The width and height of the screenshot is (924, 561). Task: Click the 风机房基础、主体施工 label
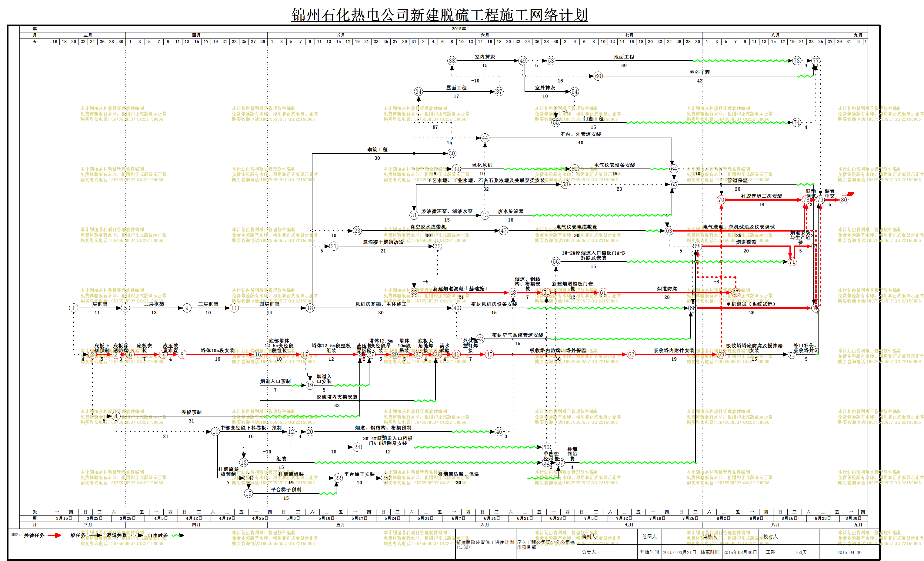pyautogui.click(x=381, y=304)
